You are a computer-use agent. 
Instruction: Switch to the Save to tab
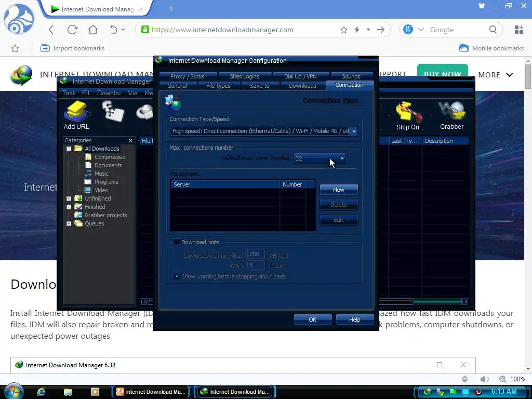[x=260, y=86]
